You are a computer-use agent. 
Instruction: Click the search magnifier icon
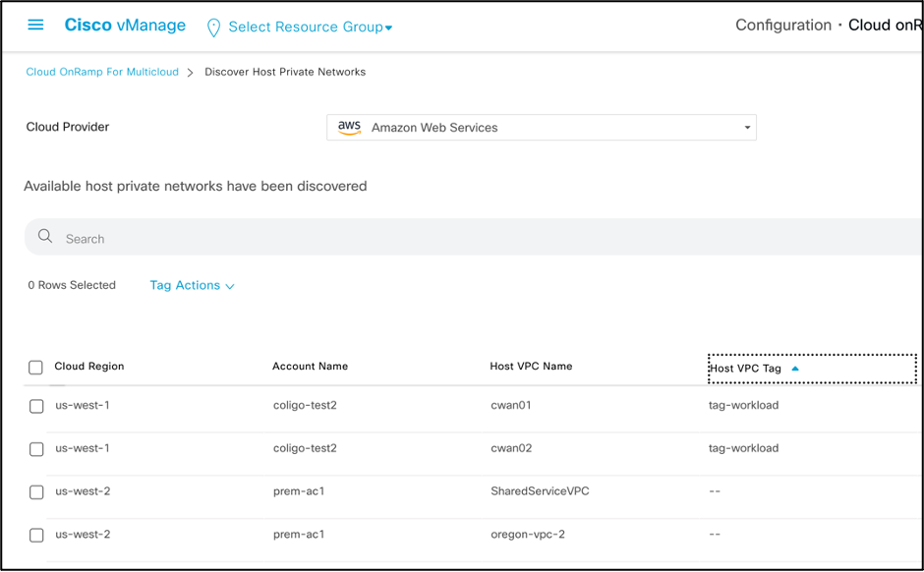45,237
